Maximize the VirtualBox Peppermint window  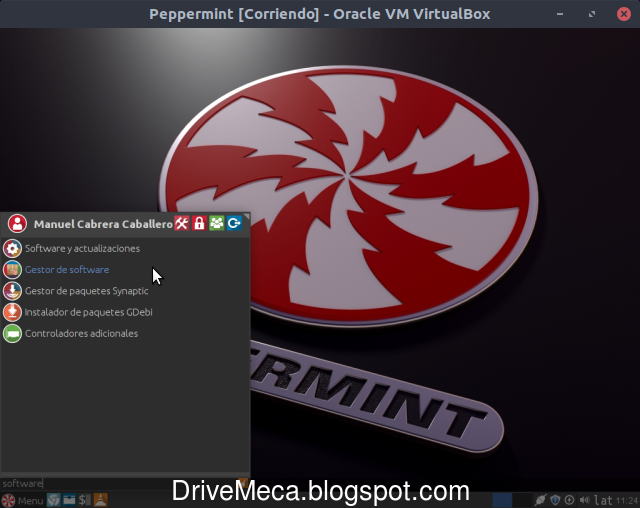[x=592, y=14]
